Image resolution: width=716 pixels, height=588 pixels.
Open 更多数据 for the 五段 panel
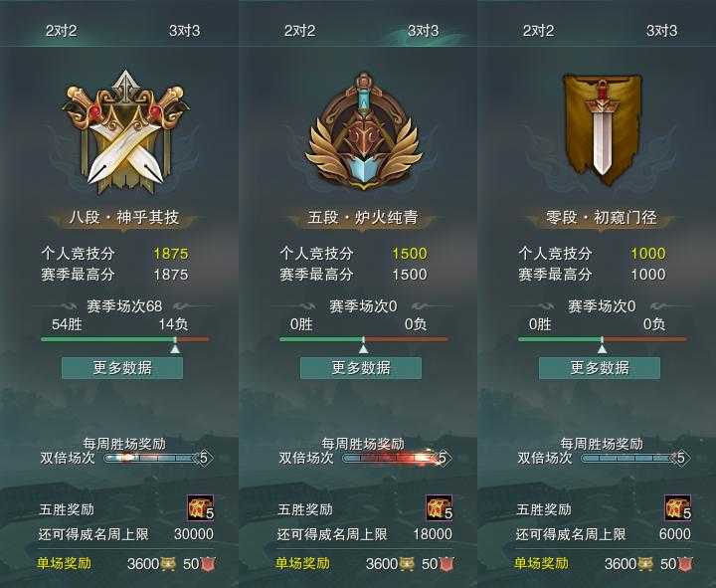pos(361,368)
